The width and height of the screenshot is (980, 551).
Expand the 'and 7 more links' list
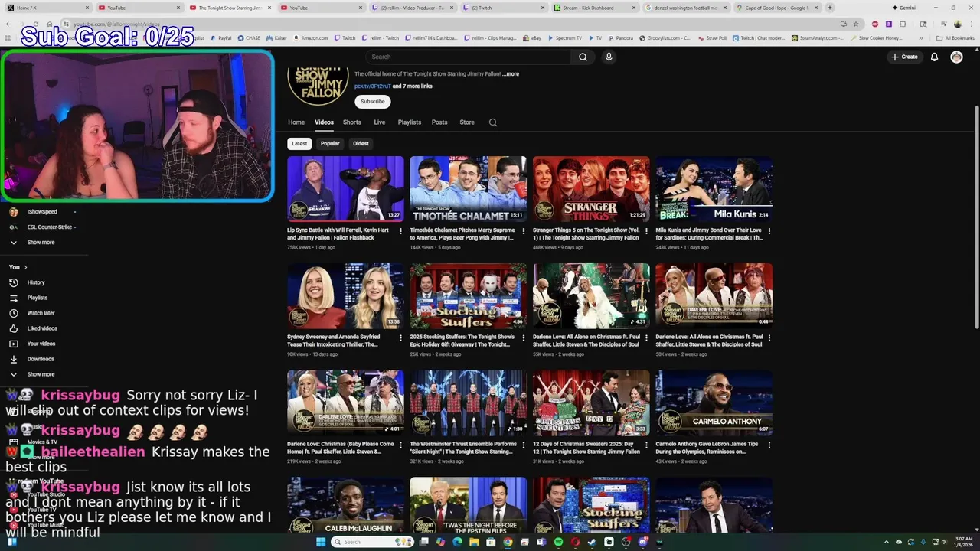[412, 86]
